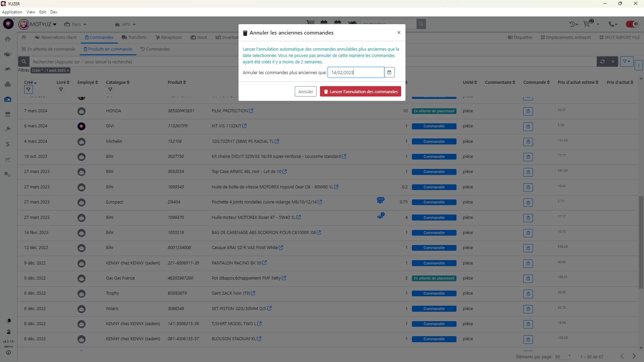Image resolution: width=644 pixels, height=362 pixels.
Task: Click the dollar finance sidebar icon
Action: pyautogui.click(x=8, y=144)
